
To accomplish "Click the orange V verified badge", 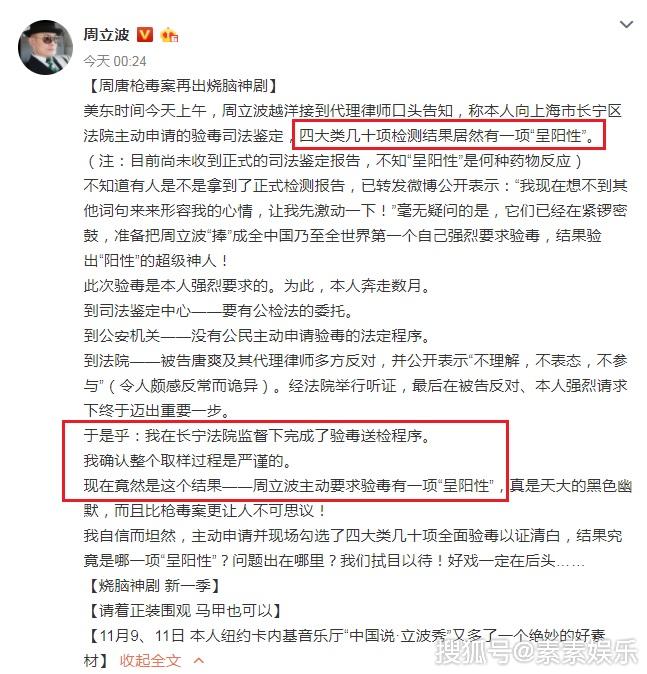I will [x=145, y=34].
